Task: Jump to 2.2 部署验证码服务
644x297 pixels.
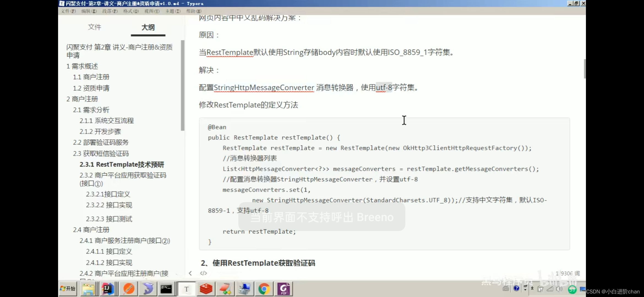Action: (101, 142)
